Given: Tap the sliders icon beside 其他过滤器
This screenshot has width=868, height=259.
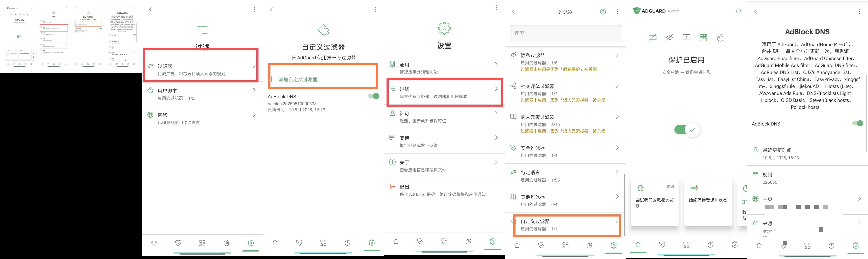Looking at the screenshot, I should point(513,197).
